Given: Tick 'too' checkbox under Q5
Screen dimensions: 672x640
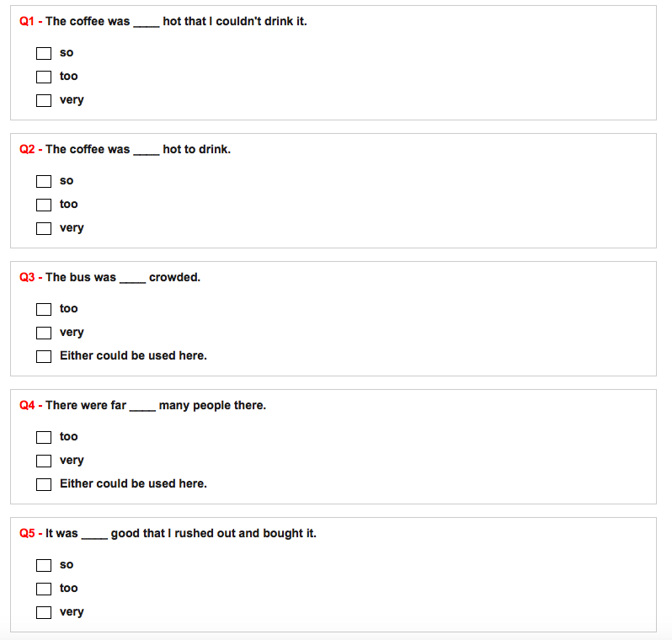Looking at the screenshot, I should [44, 589].
